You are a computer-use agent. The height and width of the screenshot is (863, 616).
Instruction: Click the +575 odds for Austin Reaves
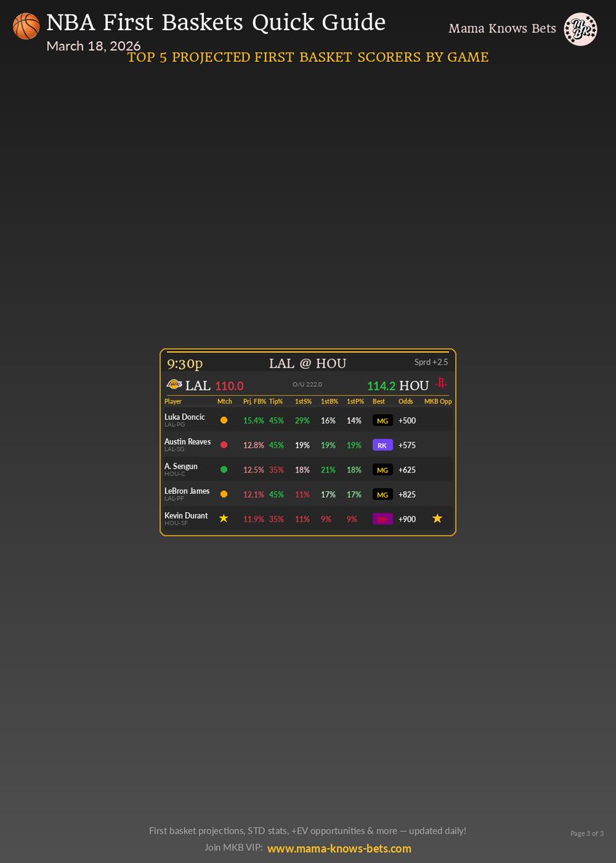(407, 445)
